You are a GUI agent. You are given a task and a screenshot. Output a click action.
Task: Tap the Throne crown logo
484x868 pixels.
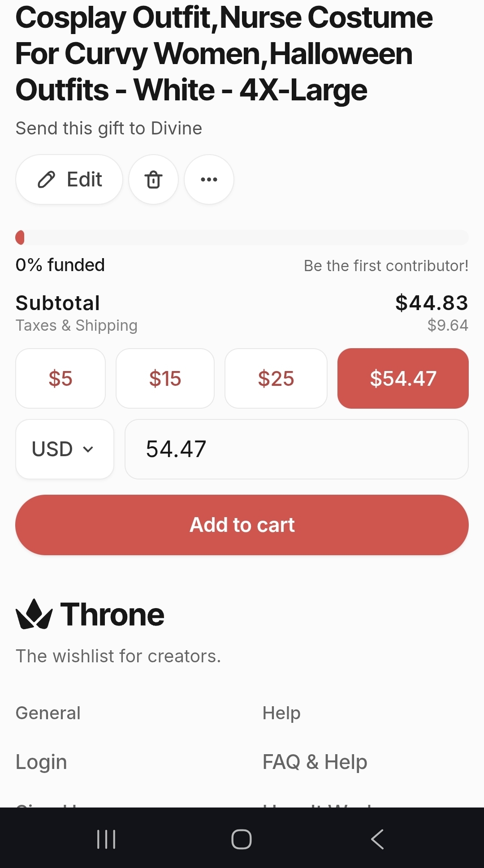[34, 614]
